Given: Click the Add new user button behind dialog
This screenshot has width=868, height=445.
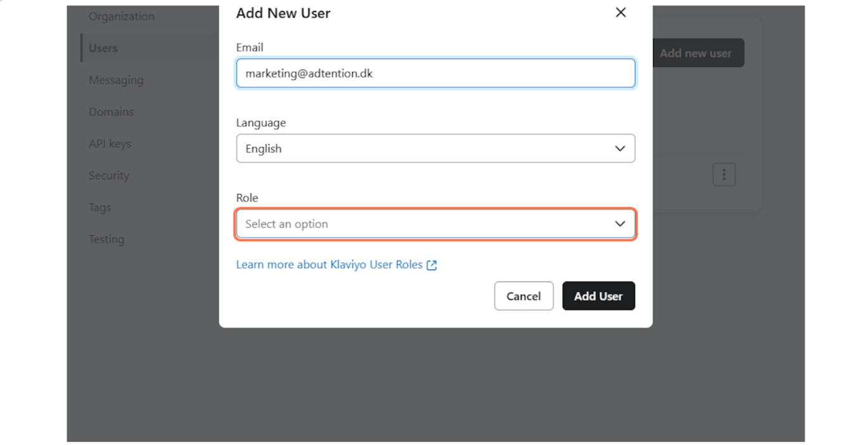Looking at the screenshot, I should click(x=696, y=53).
